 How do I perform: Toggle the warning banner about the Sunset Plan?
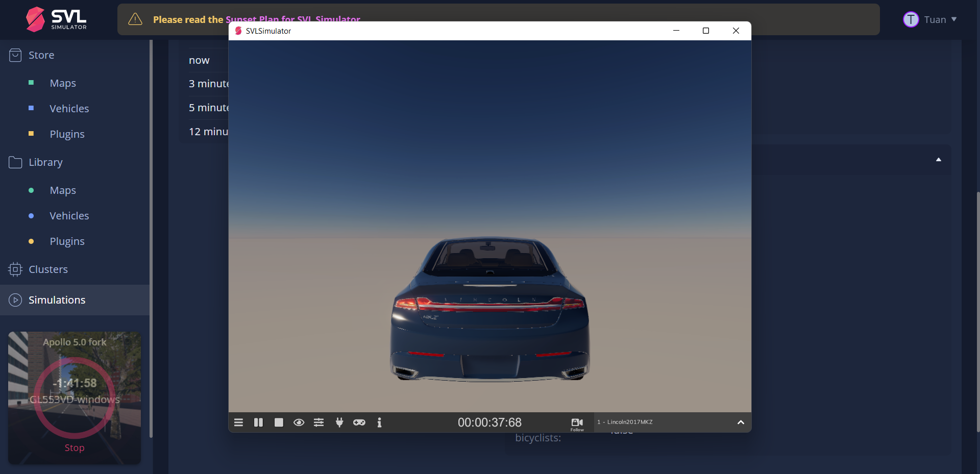pos(135,19)
